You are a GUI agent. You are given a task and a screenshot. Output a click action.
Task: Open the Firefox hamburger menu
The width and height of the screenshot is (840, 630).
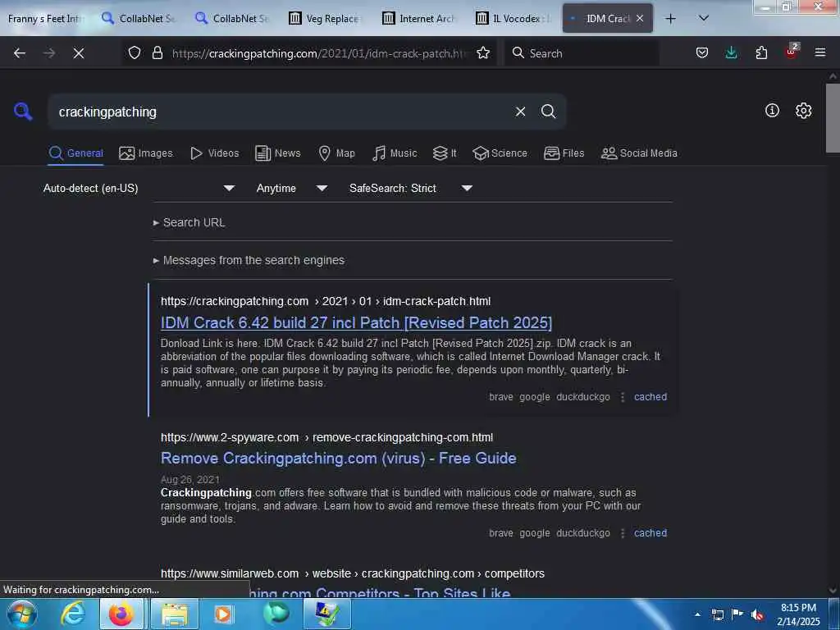(x=820, y=53)
